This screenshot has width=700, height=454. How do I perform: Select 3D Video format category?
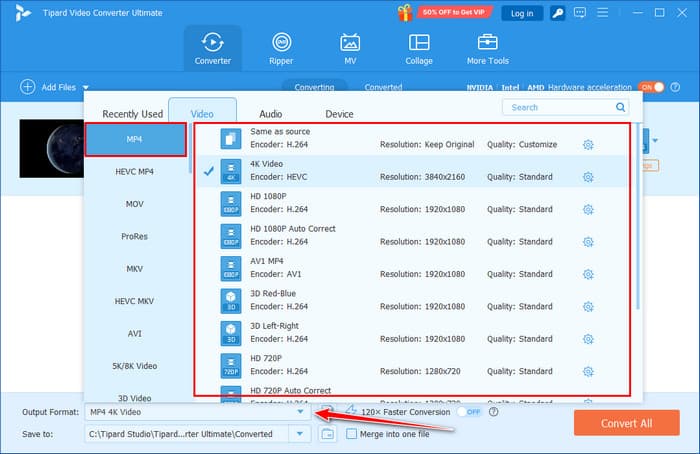(x=134, y=397)
